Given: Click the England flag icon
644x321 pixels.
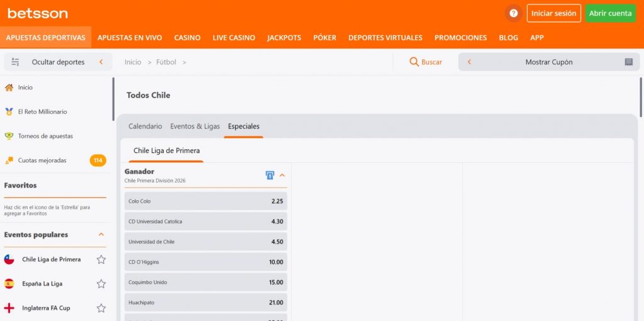Looking at the screenshot, I should click(x=9, y=308).
